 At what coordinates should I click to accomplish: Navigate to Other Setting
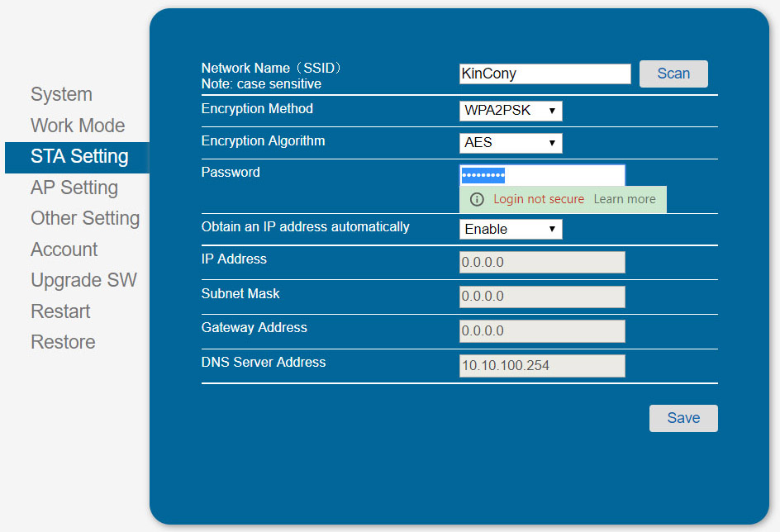tap(85, 218)
